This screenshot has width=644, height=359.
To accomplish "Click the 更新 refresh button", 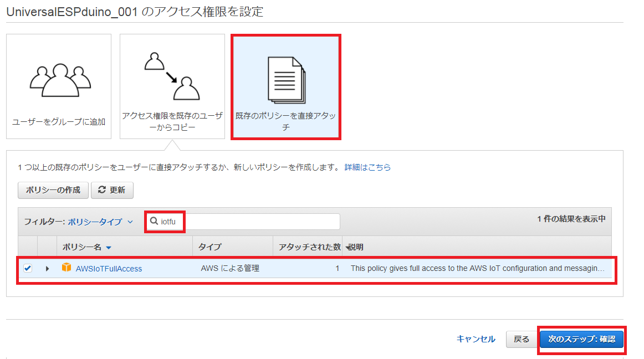I will [112, 190].
